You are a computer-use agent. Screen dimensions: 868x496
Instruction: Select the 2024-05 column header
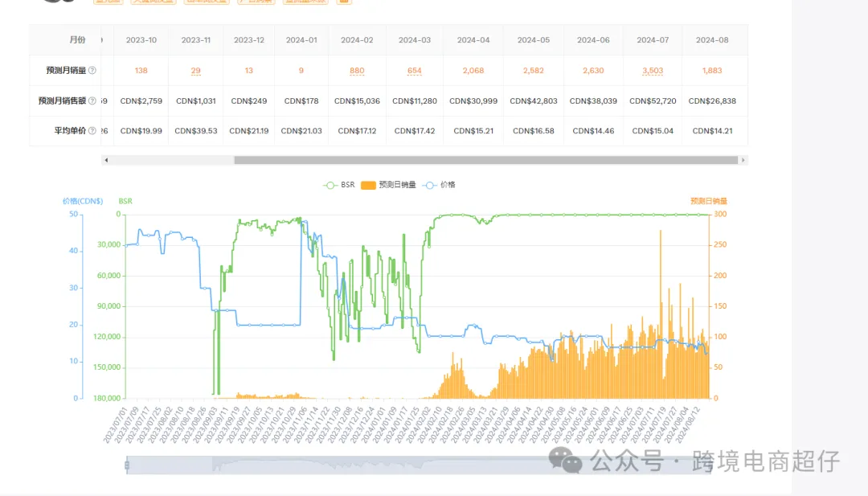pyautogui.click(x=534, y=40)
